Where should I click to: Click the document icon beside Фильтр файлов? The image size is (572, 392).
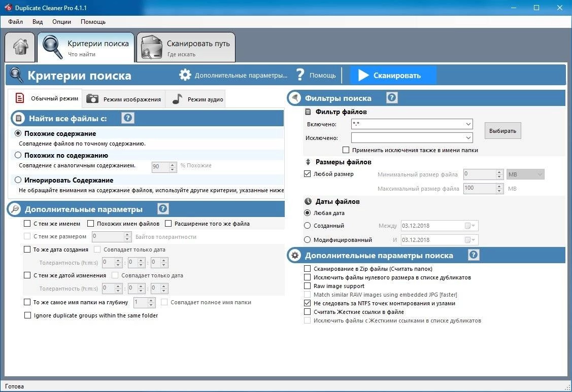point(308,112)
